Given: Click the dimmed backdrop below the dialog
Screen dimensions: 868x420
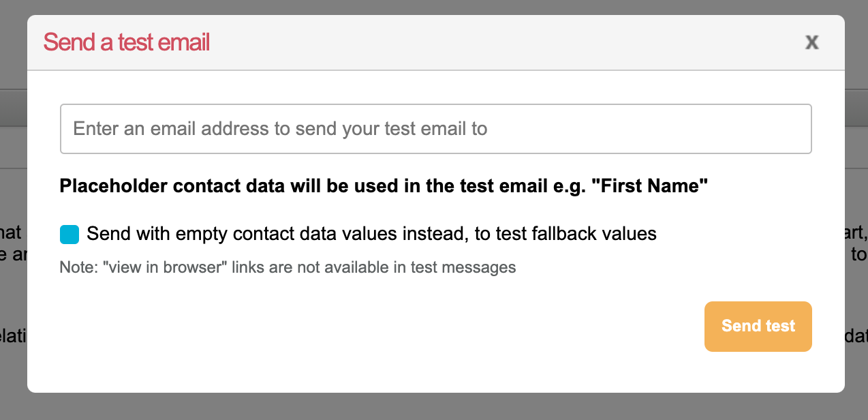Looking at the screenshot, I should (x=436, y=407).
